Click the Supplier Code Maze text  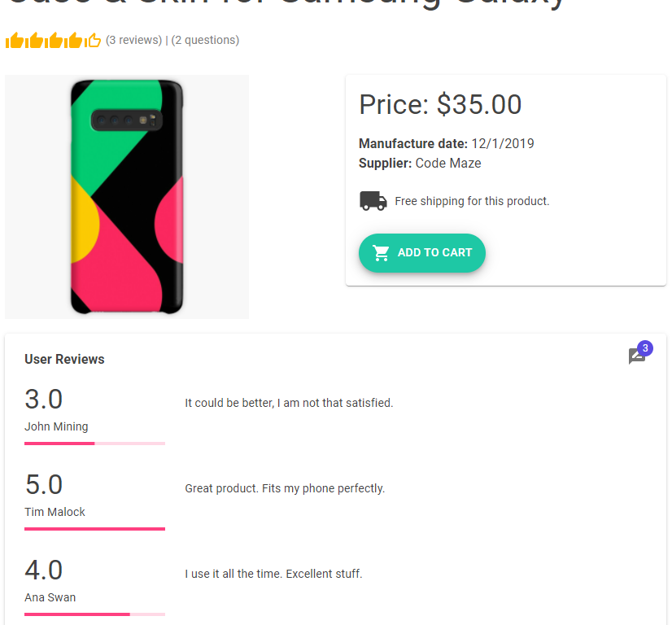[420, 163]
